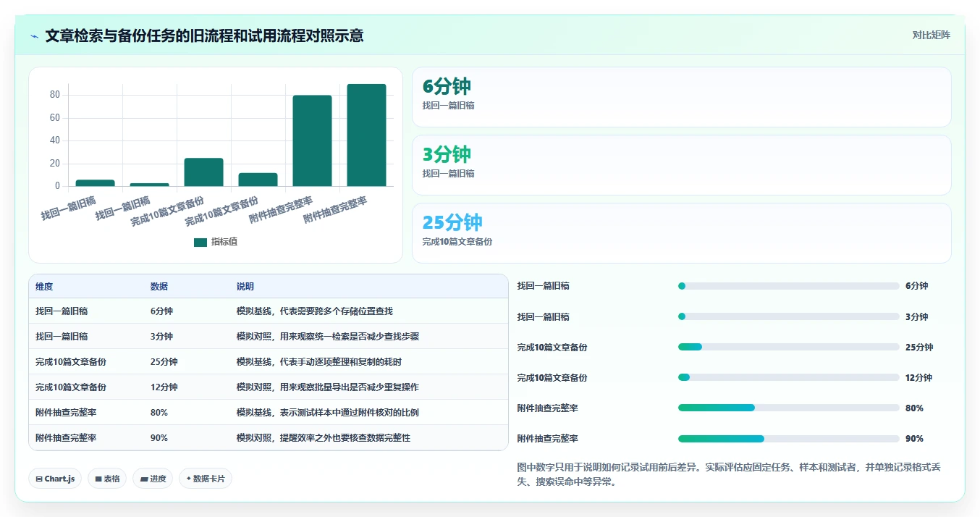Select the 6分钟 stat card

[x=681, y=97]
